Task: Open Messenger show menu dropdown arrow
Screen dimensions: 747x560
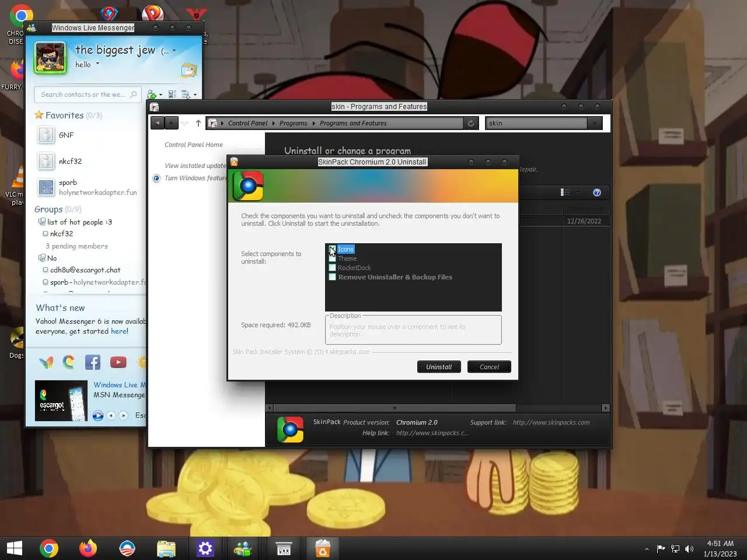Action: [x=195, y=95]
